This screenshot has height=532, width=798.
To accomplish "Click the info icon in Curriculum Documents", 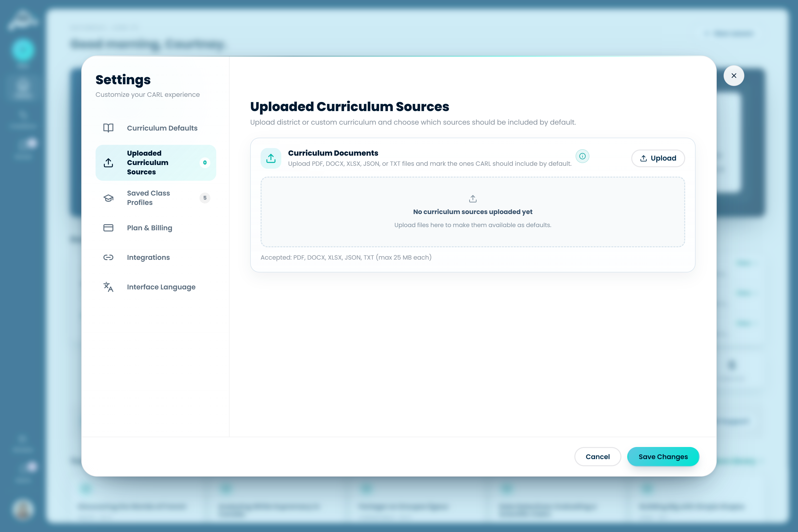I will tap(582, 156).
